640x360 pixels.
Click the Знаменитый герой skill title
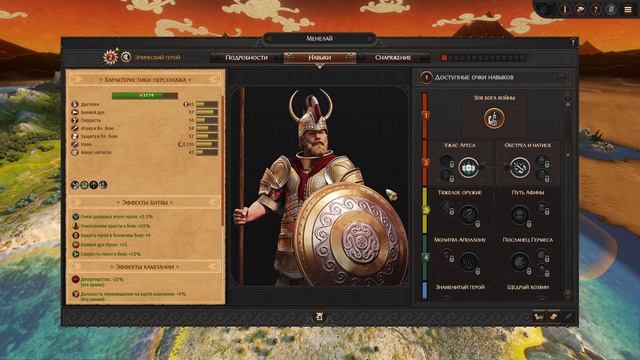click(460, 287)
